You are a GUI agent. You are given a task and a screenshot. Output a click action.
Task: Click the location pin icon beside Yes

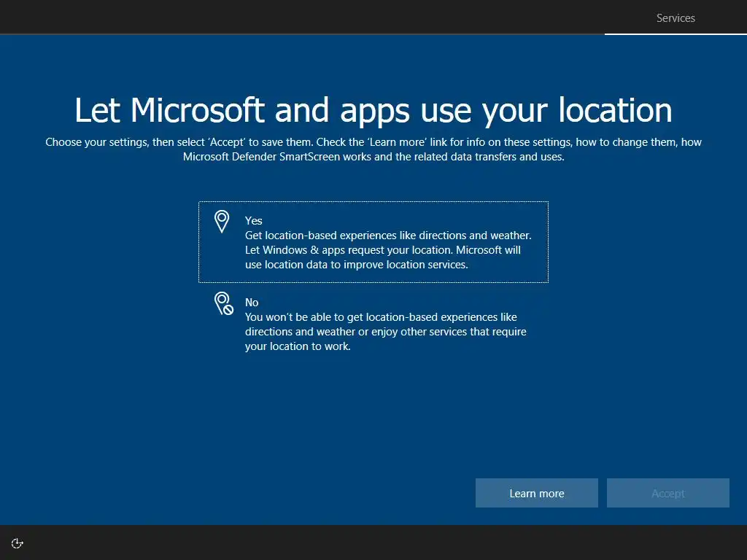coord(222,222)
